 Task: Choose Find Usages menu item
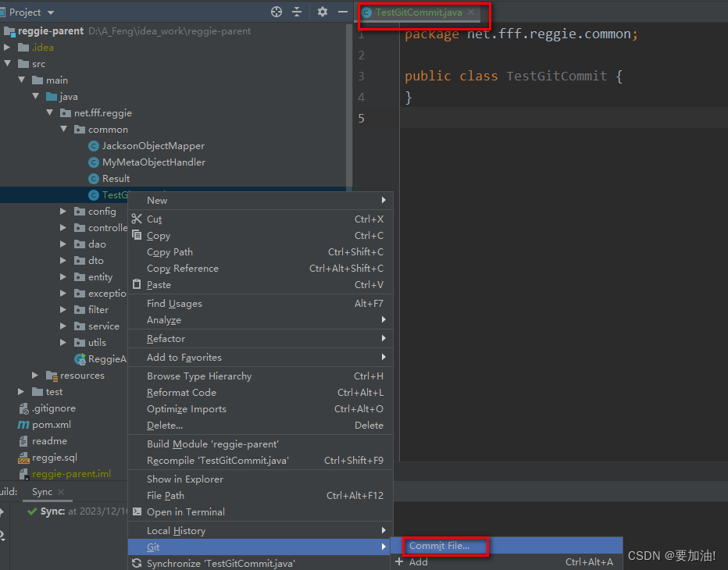click(260, 304)
